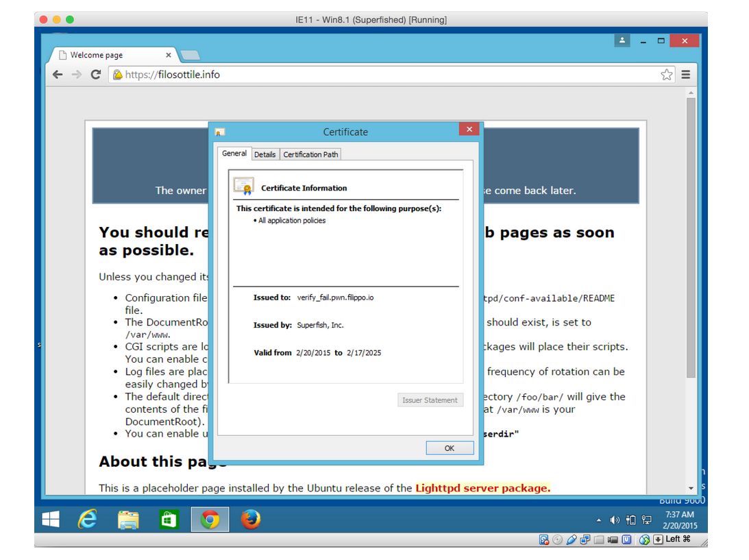Select the issued-to name verify_fail.pwn.filippo.io

tap(335, 297)
